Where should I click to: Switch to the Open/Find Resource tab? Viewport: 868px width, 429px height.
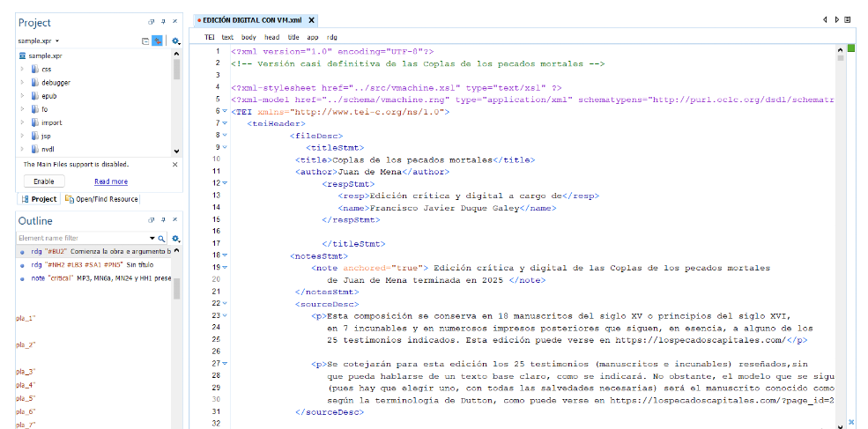(x=102, y=199)
